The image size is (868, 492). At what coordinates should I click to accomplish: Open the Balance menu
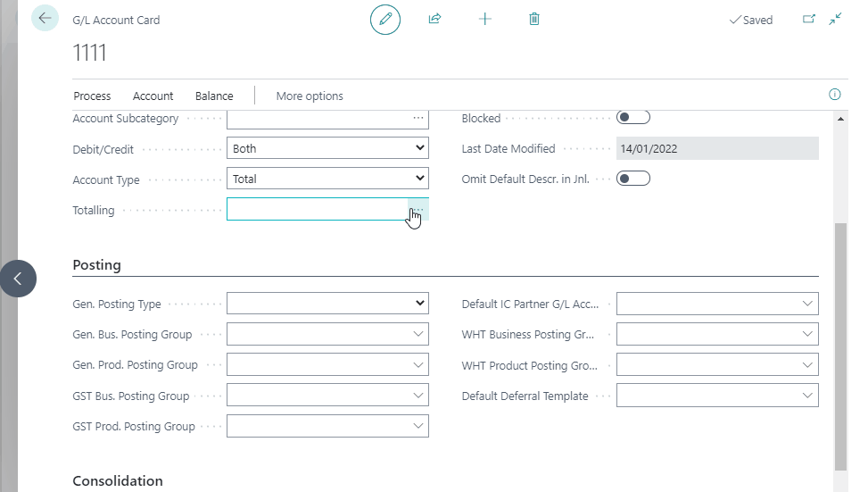click(214, 96)
